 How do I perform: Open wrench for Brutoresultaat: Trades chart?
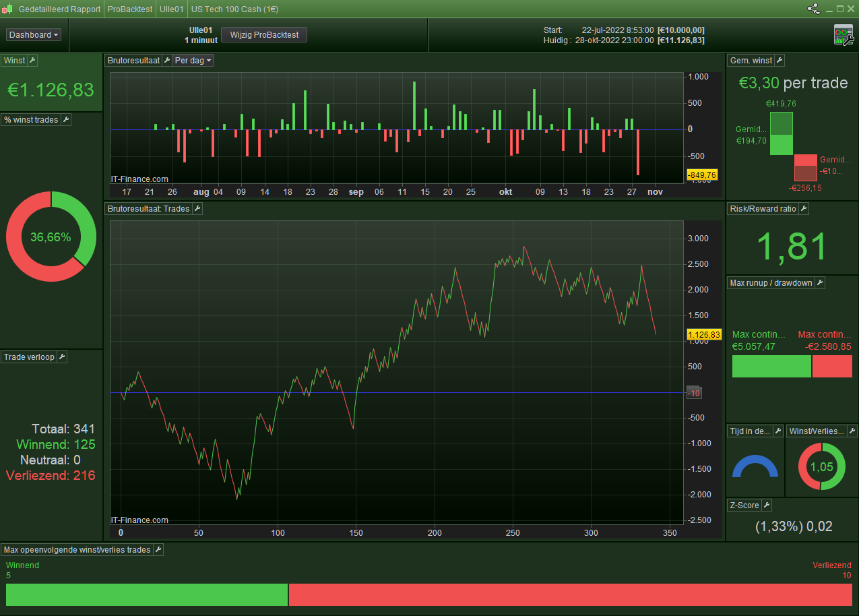[197, 209]
